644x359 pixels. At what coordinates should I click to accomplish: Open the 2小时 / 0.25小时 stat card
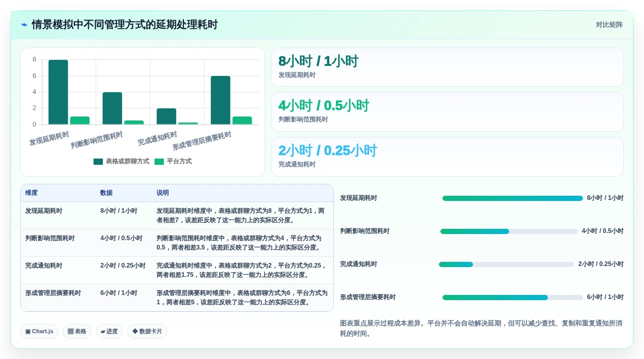coord(448,157)
